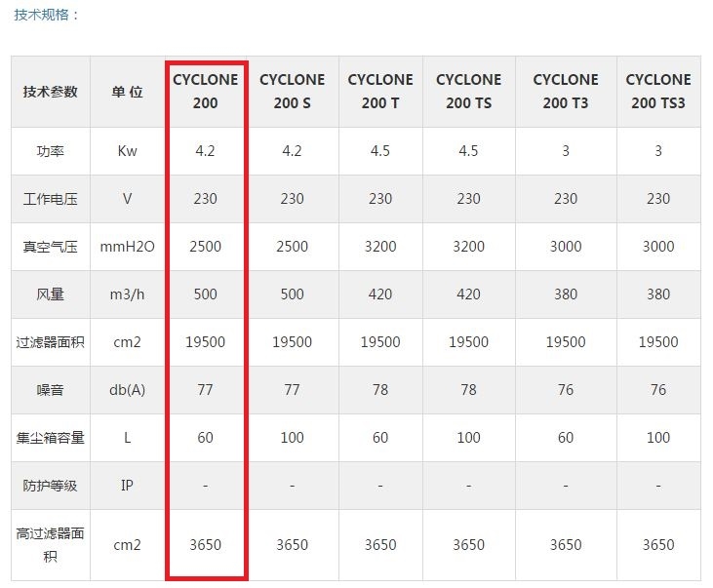Select the 过滤器面积 row label
Image resolution: width=713 pixels, height=588 pixels.
(51, 342)
